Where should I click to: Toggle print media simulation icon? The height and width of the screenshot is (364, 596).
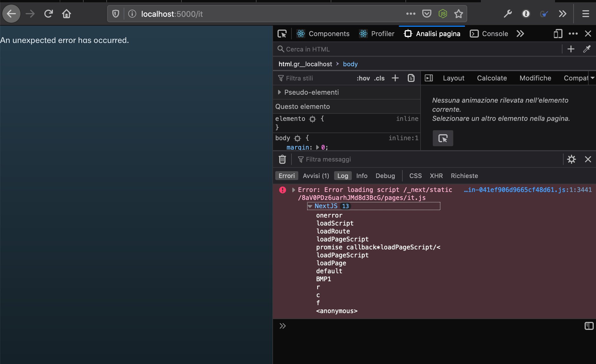tap(411, 78)
